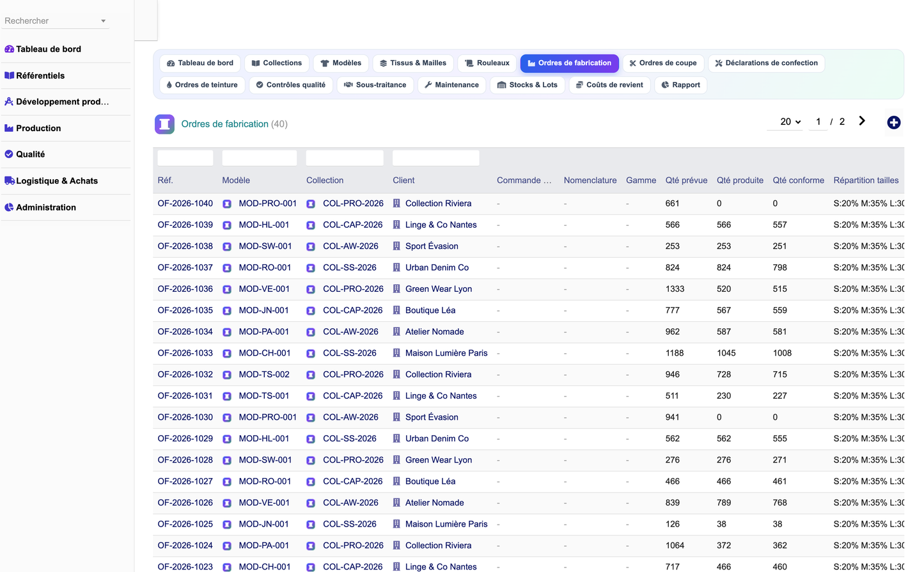Open the Tableau de bord tab in top bar
This screenshot has height=572, width=924.
pyautogui.click(x=200, y=63)
